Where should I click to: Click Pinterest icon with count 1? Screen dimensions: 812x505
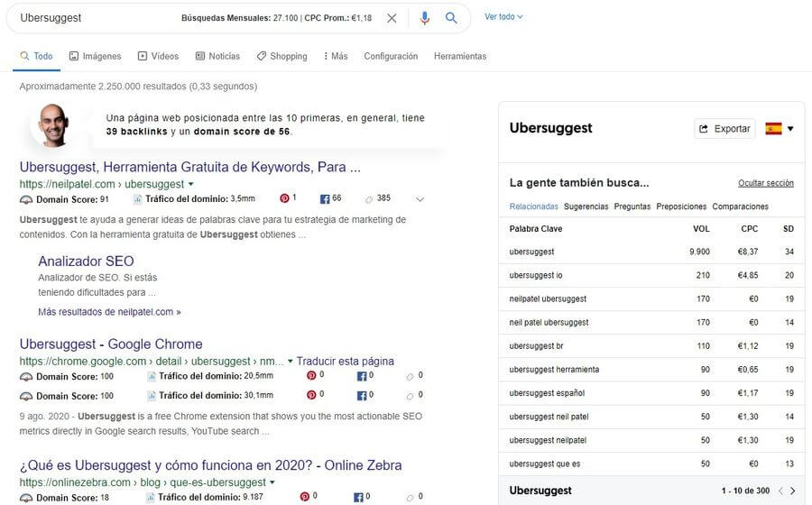click(284, 198)
